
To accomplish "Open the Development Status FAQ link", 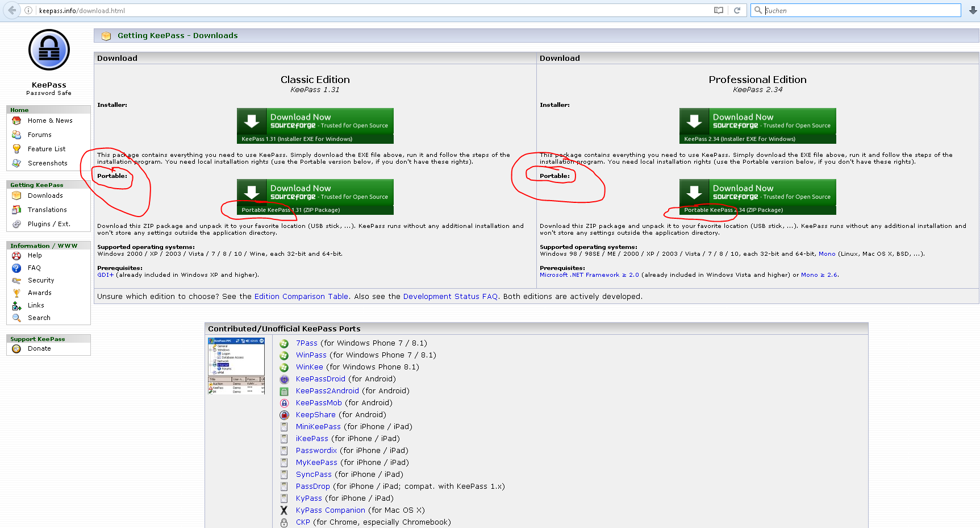I will [x=451, y=297].
